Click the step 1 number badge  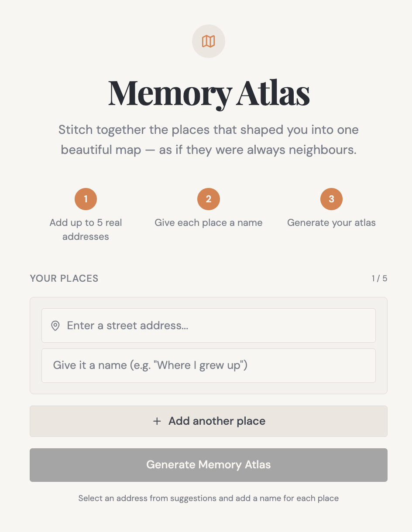click(x=86, y=199)
